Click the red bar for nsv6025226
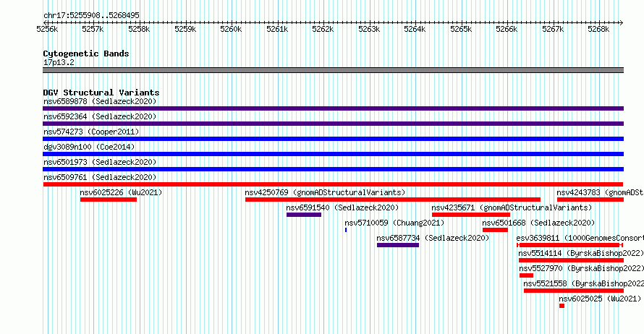The image size is (644, 334). tap(109, 200)
